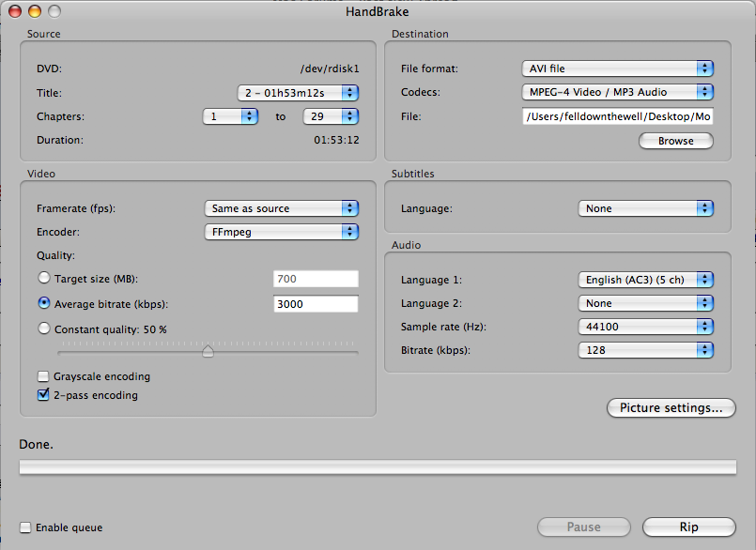
Task: Click the red close window button
Action: pos(15,10)
